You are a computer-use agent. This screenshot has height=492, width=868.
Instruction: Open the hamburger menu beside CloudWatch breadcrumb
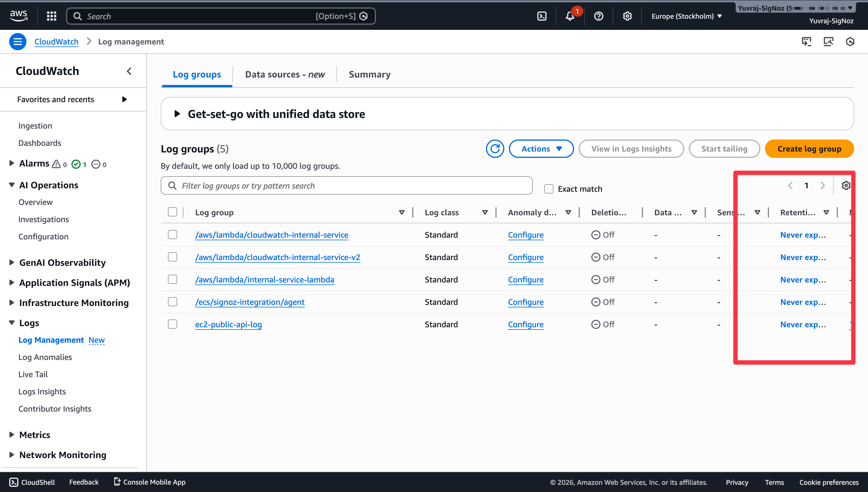click(18, 41)
